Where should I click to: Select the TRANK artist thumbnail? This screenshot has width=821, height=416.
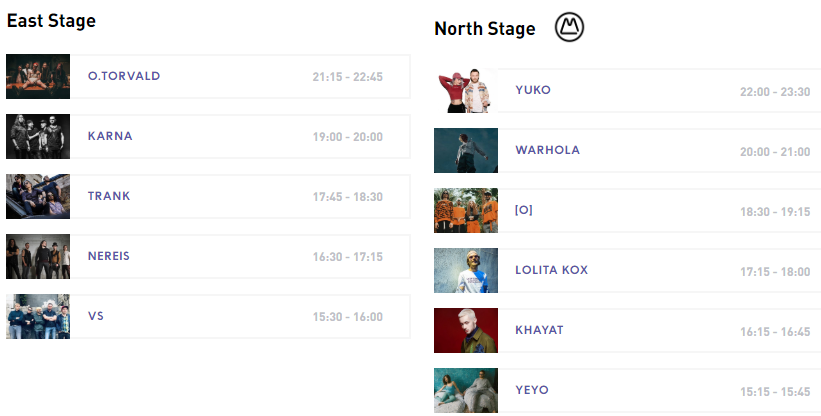tap(38, 197)
